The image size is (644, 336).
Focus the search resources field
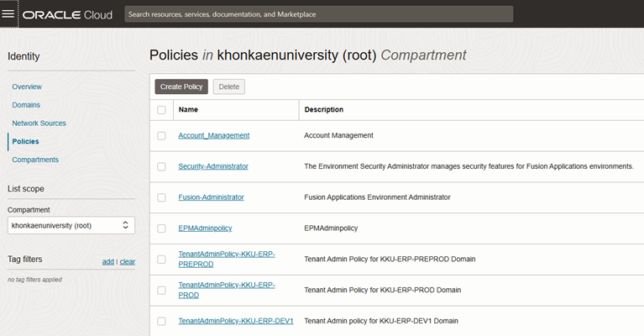(319, 14)
